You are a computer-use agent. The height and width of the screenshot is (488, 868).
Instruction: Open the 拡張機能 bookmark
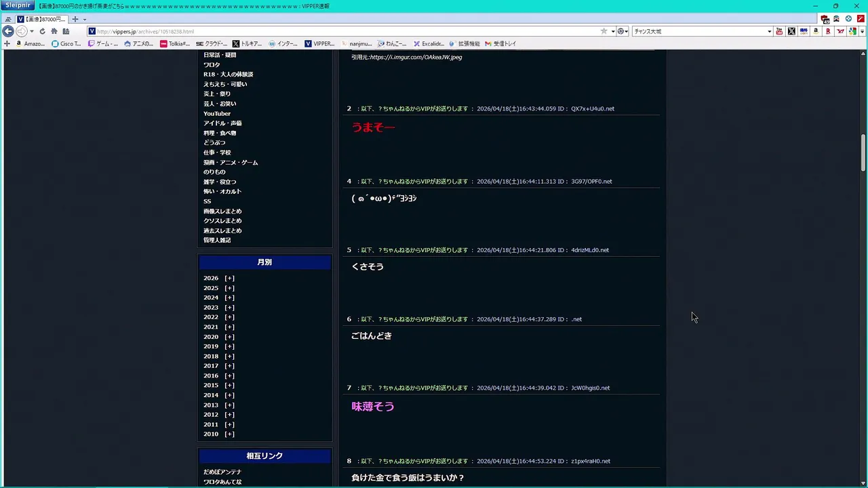(x=465, y=43)
